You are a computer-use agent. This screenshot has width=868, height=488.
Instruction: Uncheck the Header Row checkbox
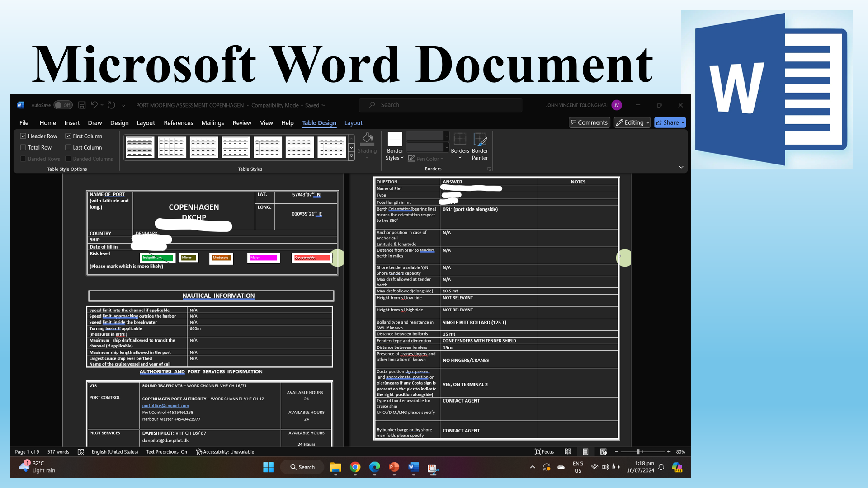tap(23, 136)
